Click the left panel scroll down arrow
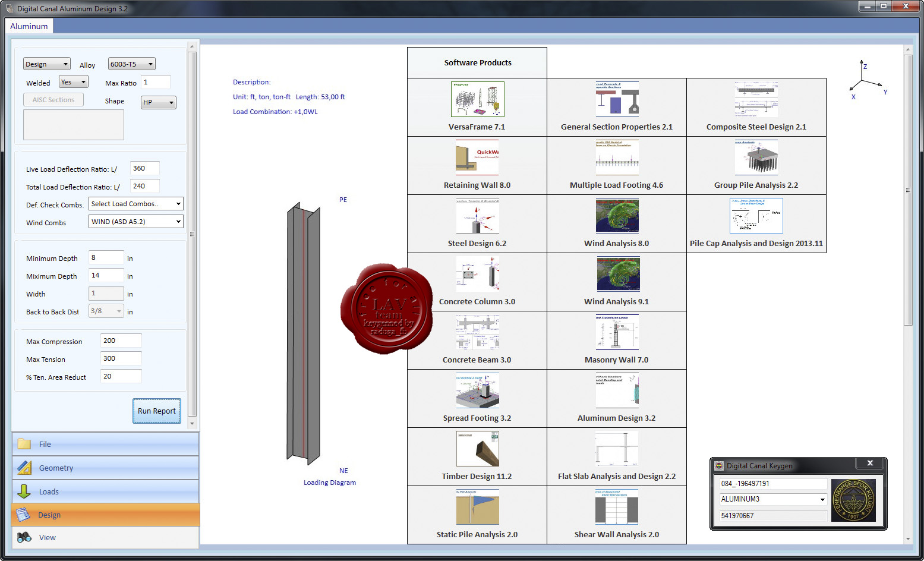The width and height of the screenshot is (924, 561). click(x=192, y=424)
